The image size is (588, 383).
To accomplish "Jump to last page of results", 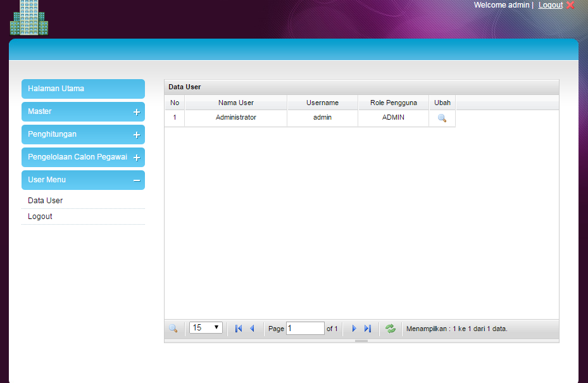I will point(368,329).
